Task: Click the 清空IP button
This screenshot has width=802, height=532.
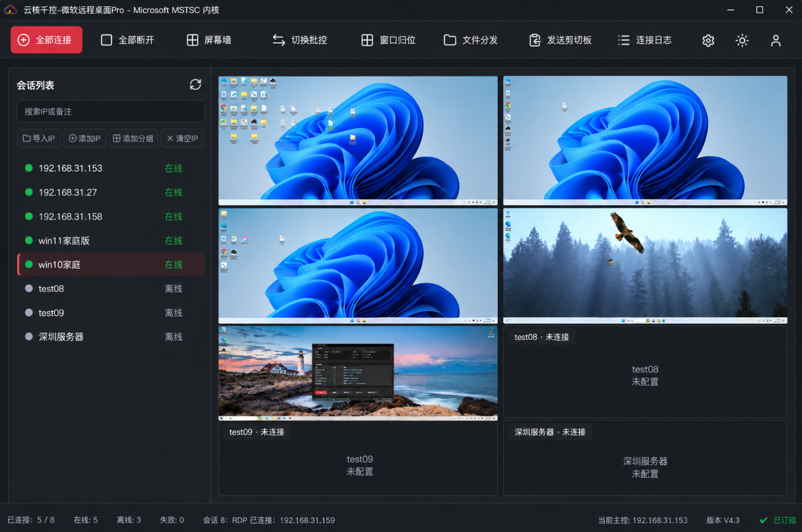Action: pos(182,138)
